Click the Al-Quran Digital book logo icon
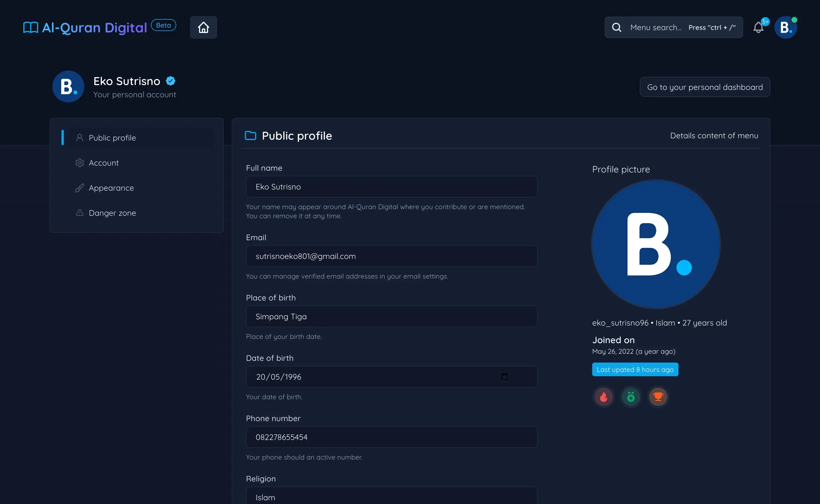This screenshot has height=504, width=820. pos(30,26)
